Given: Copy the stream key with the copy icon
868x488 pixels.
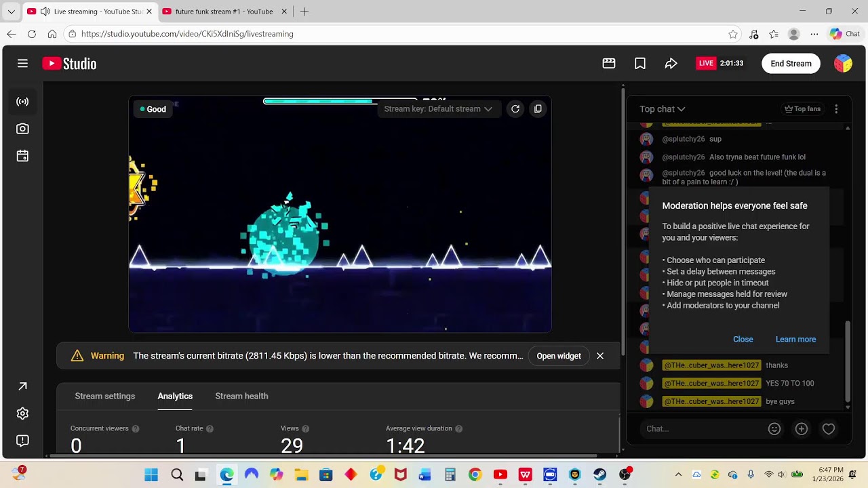Looking at the screenshot, I should pyautogui.click(x=538, y=108).
